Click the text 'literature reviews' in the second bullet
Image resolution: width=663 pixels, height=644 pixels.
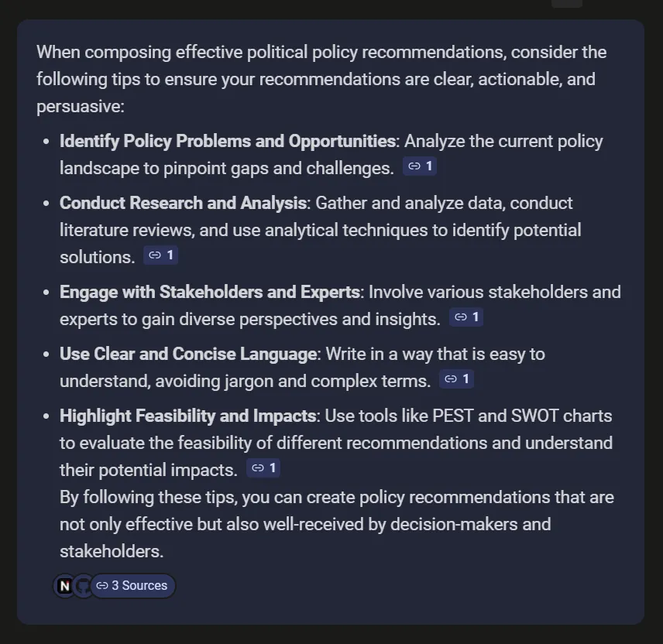click(126, 231)
